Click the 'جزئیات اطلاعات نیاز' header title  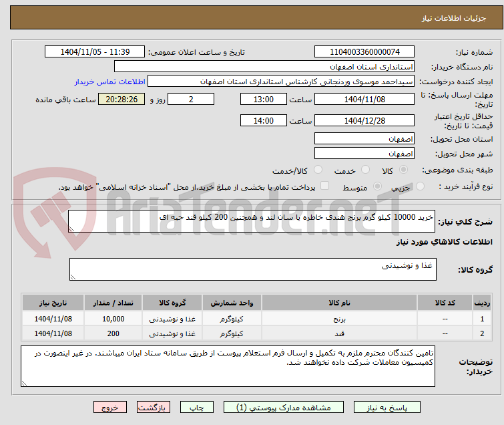(x=454, y=18)
